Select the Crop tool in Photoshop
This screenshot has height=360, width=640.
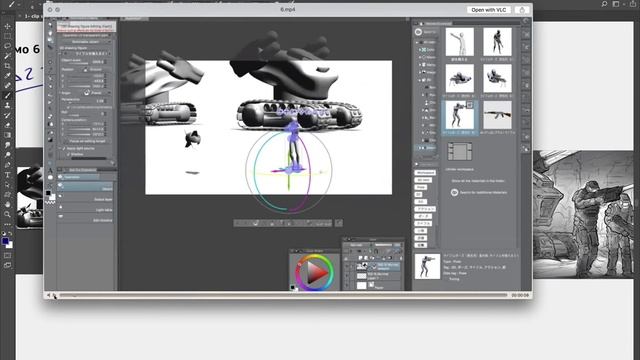pyautogui.click(x=7, y=66)
